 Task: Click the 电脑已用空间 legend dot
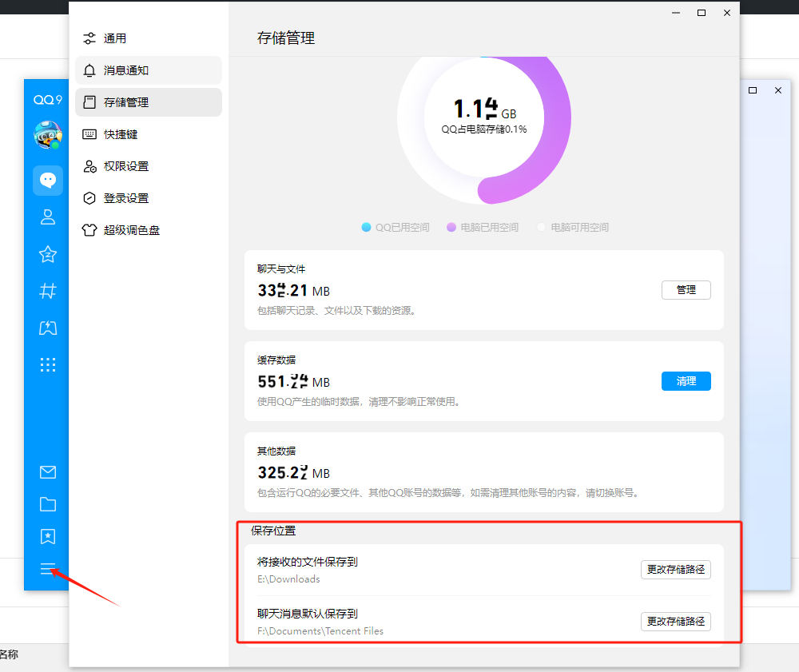(x=451, y=227)
